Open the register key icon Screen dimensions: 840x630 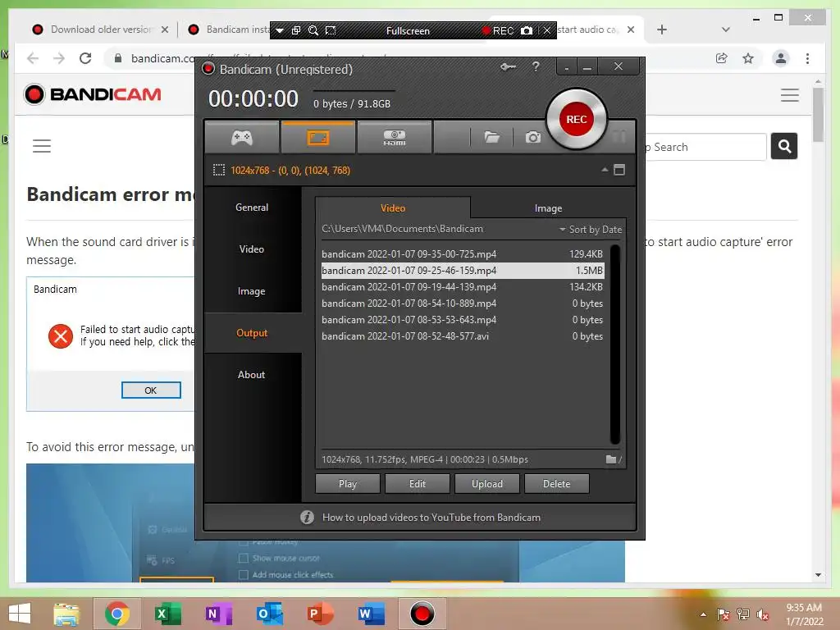coord(508,67)
